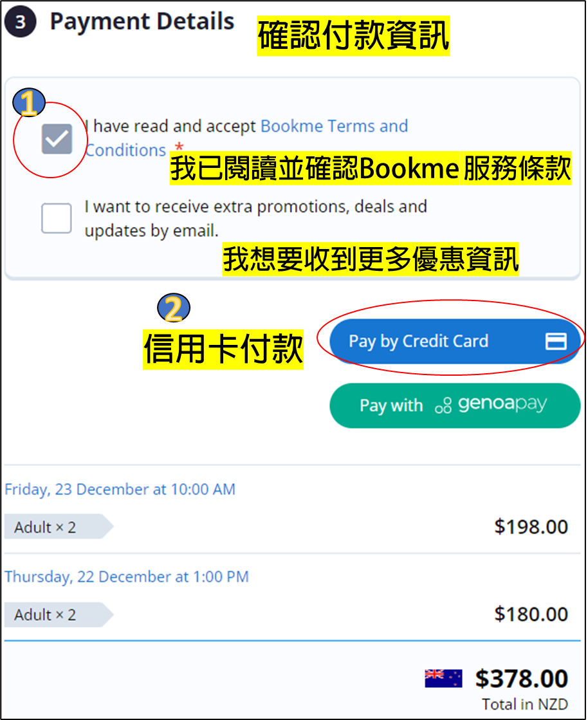
Task: Click the New Zealand flag icon
Action: click(443, 679)
